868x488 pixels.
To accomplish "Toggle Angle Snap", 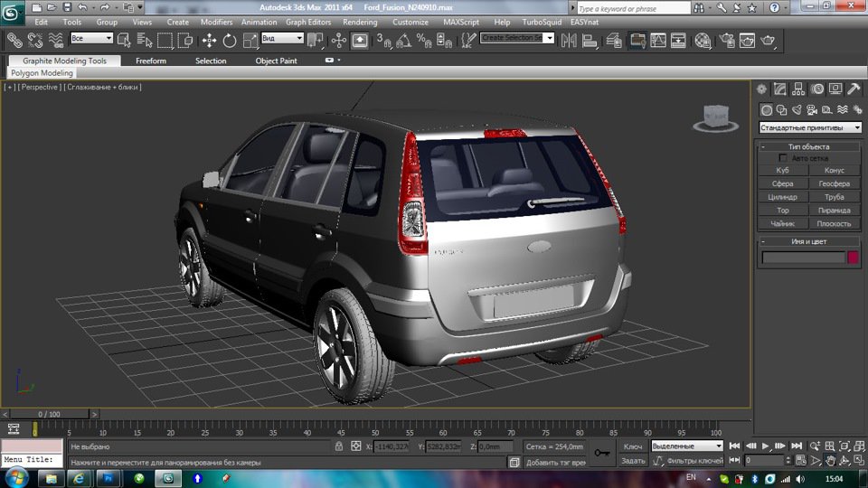I will [403, 40].
